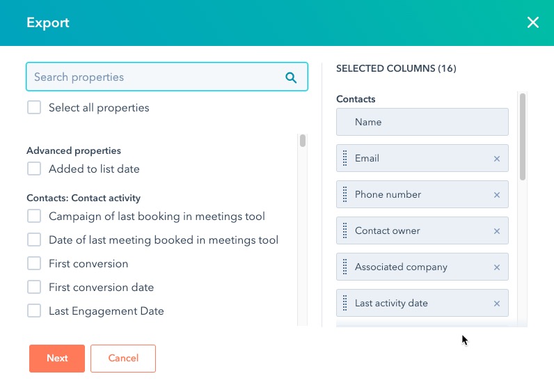Screen dimensions: 554x392
Task: Close the Export dialog
Action: (533, 22)
